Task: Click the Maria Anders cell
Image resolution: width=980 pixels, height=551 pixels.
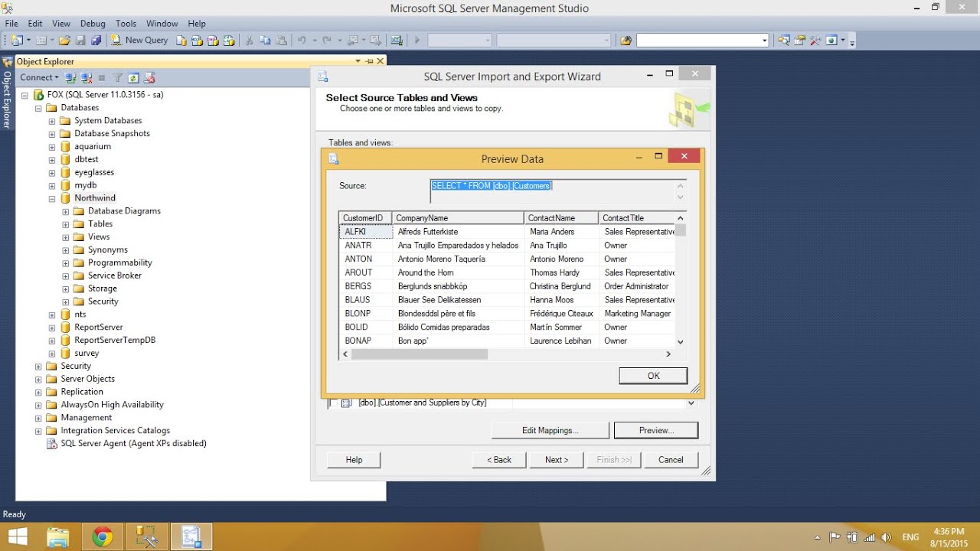Action: coord(562,232)
